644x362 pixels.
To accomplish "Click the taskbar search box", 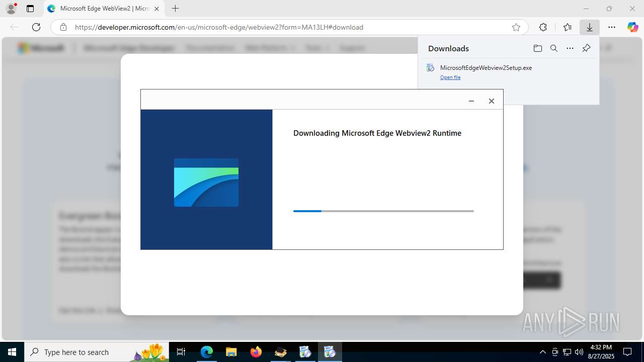I will click(x=97, y=352).
